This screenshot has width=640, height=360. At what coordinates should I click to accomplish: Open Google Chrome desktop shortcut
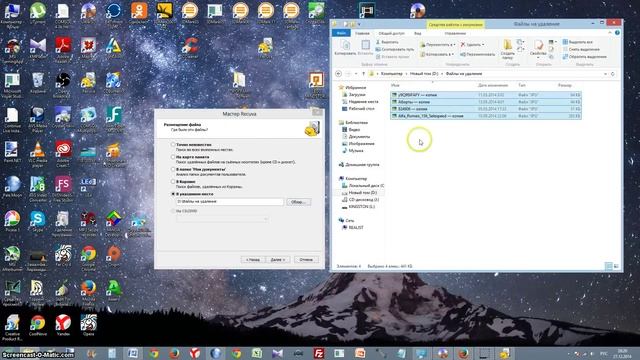[x=89, y=256]
